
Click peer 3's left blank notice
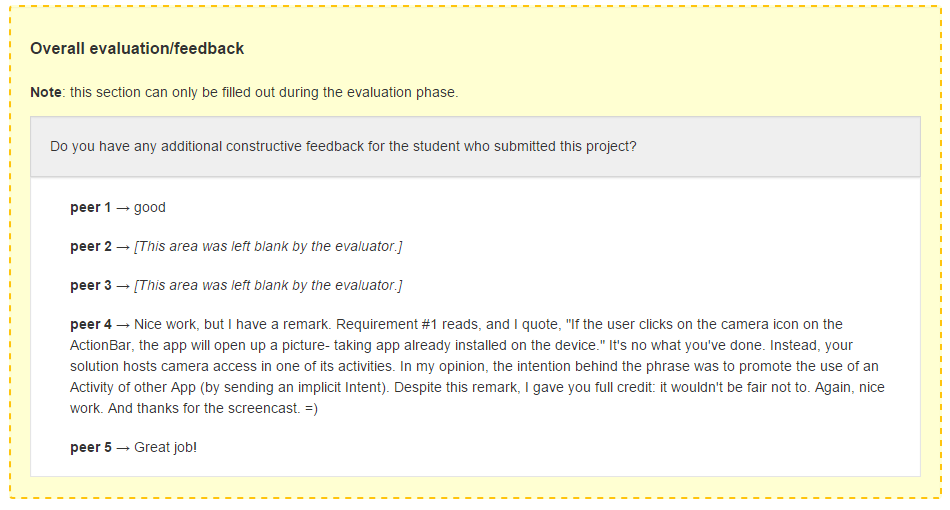(x=268, y=285)
